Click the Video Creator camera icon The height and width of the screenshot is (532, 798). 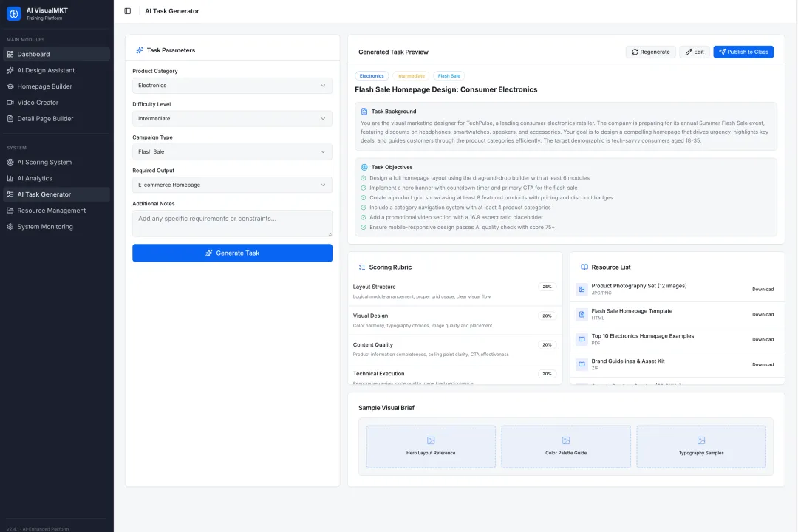[x=10, y=102]
